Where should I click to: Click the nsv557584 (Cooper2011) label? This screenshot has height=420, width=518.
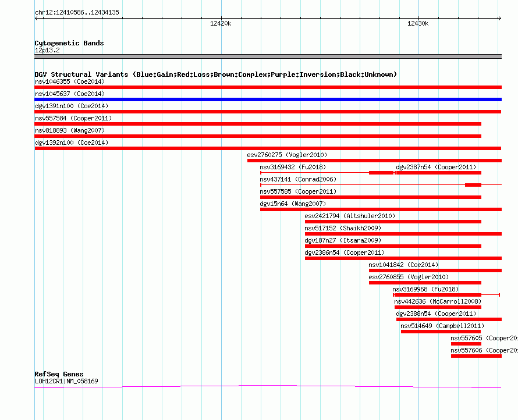[73, 118]
